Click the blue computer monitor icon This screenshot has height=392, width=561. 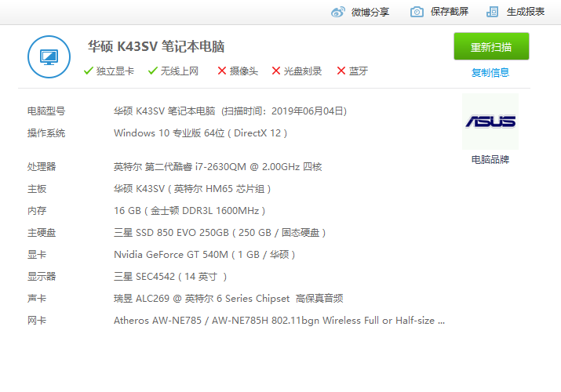pyautogui.click(x=49, y=56)
